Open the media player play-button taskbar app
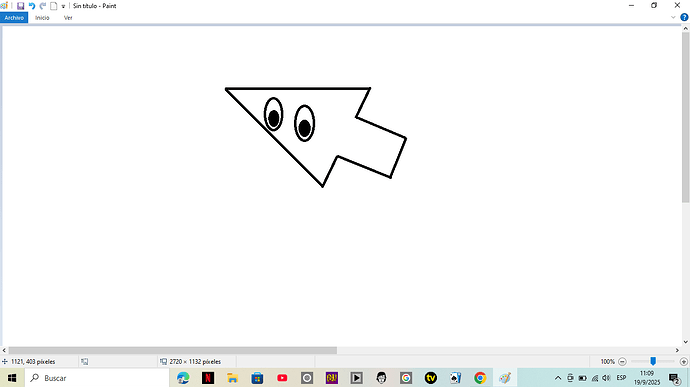The height and width of the screenshot is (387, 690). pos(356,378)
